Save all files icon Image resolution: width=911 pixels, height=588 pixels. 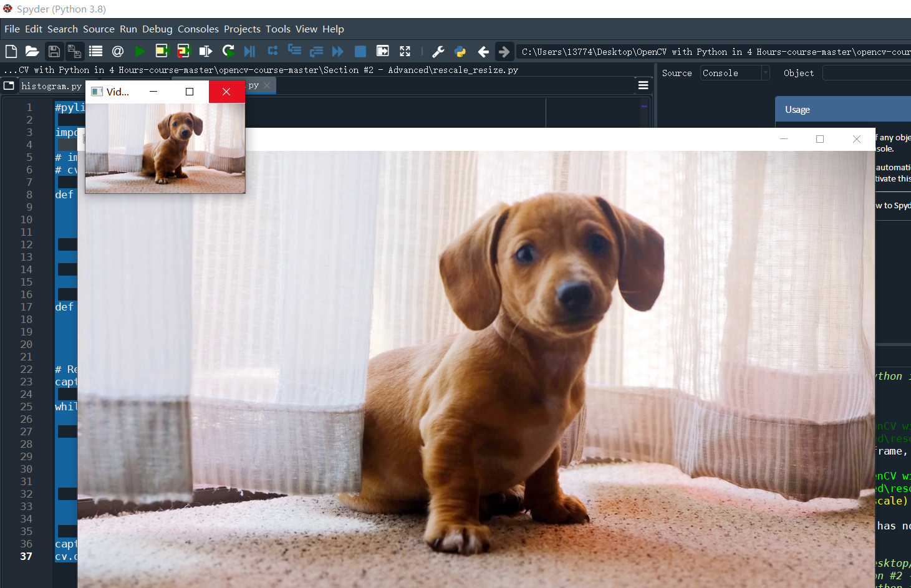[x=74, y=51]
